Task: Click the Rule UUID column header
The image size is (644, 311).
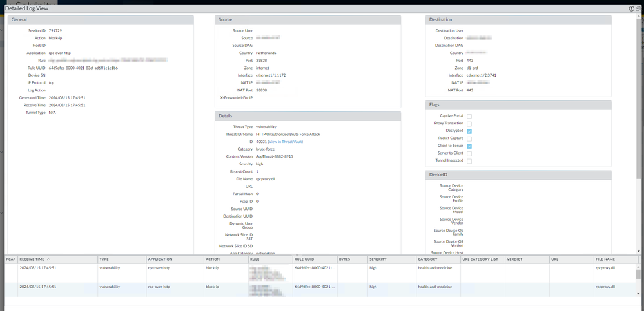Action: (x=315, y=259)
